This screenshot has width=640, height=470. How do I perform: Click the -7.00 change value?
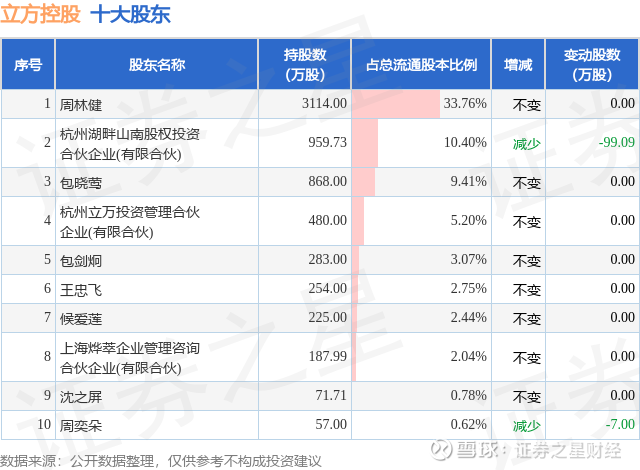(621, 425)
